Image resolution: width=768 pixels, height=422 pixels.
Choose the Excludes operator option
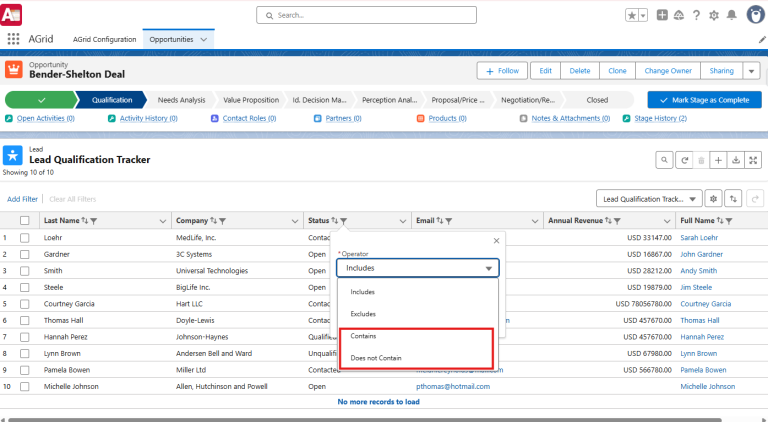click(418, 314)
